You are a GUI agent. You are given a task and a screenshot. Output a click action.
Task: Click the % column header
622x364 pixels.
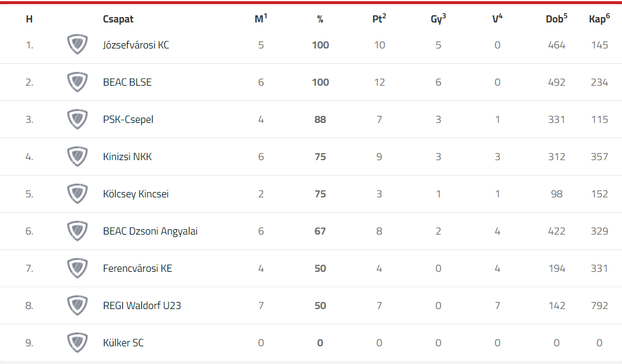[320, 19]
